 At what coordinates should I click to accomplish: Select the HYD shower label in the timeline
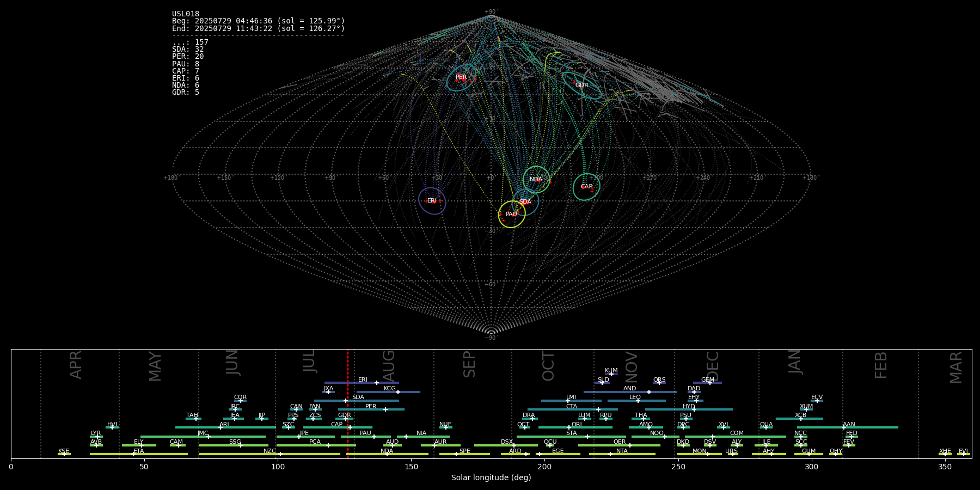(689, 407)
